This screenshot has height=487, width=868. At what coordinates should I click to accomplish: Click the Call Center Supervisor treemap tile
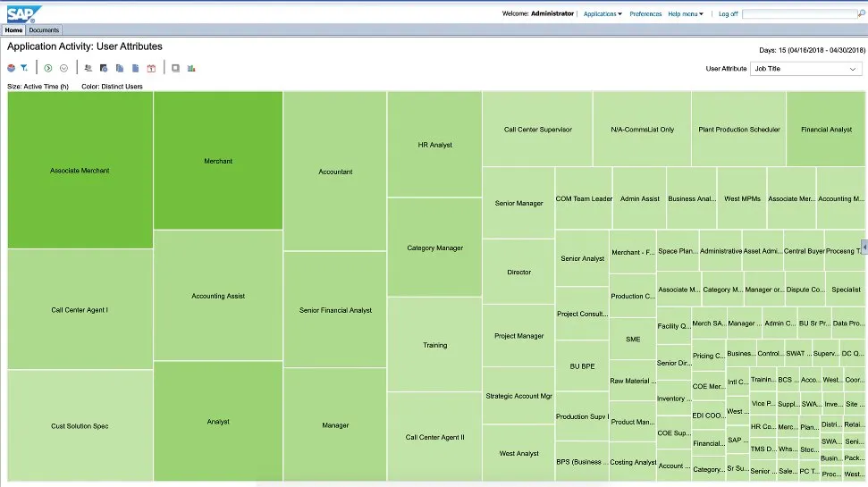[x=537, y=130]
